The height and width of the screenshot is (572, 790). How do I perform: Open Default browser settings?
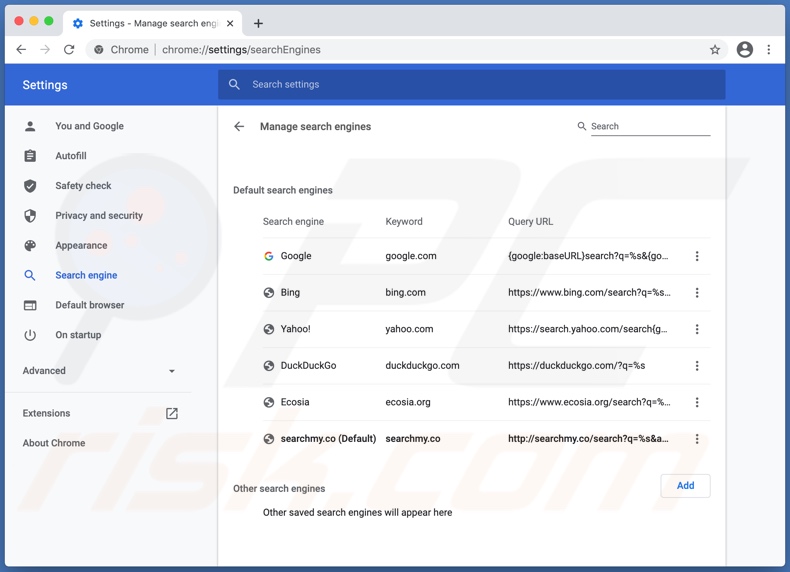90,305
